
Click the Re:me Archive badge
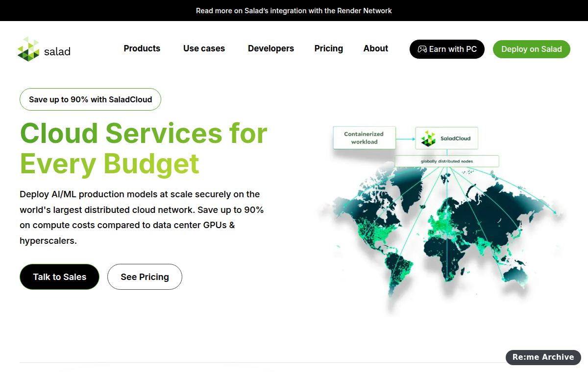[543, 357]
